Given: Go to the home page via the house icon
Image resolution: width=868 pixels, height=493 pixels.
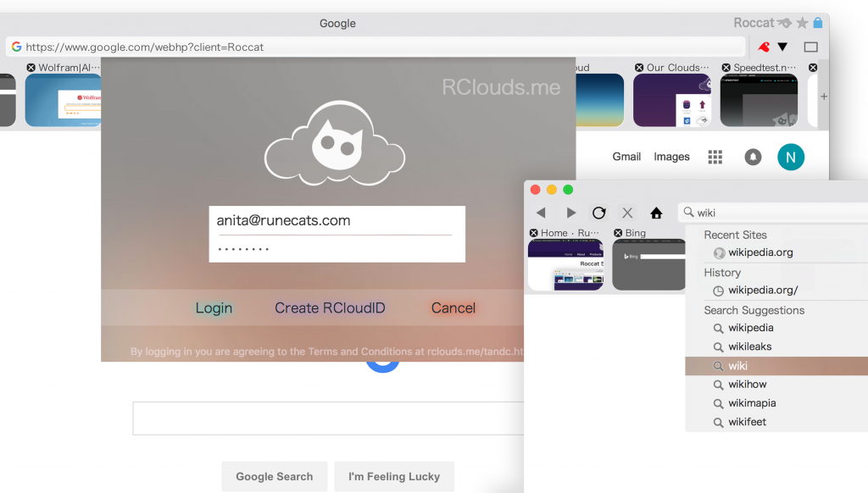Looking at the screenshot, I should pos(656,213).
